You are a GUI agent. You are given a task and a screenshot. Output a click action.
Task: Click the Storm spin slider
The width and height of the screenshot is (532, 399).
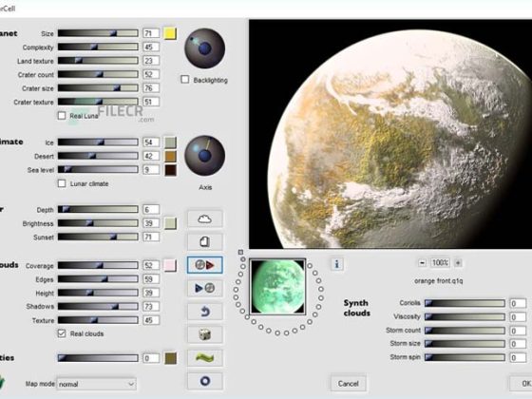(465, 357)
